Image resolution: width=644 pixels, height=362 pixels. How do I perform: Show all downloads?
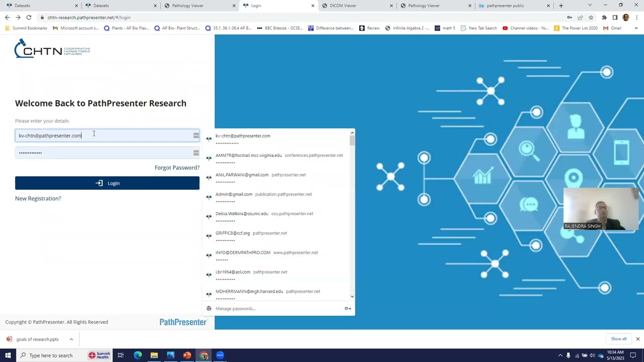(618, 339)
